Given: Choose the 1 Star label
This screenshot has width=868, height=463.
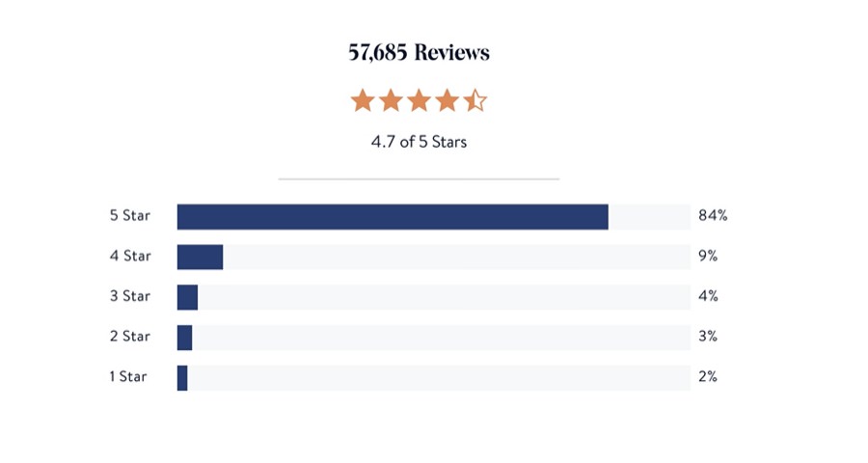Looking at the screenshot, I should coord(128,376).
